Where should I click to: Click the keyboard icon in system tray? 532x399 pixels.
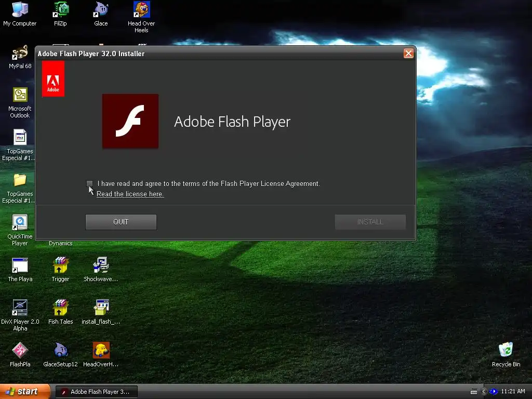pos(474,392)
